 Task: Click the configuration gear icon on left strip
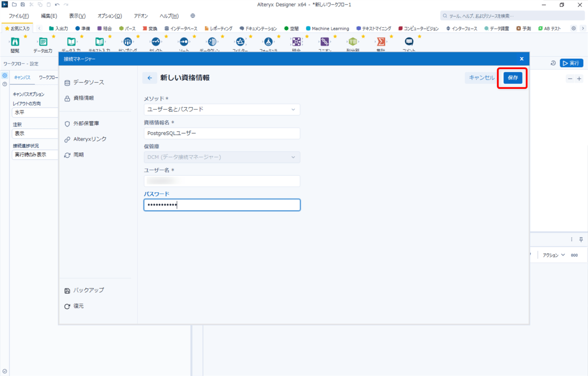(x=5, y=75)
